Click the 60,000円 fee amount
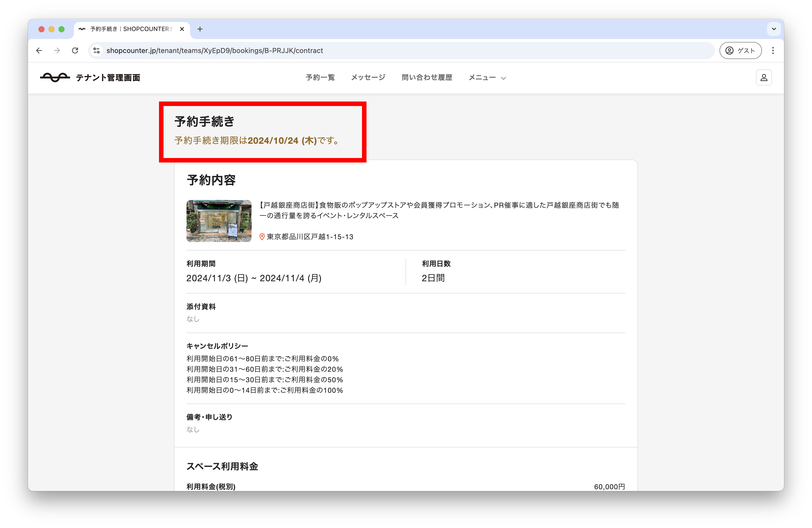This screenshot has height=528, width=812. pyautogui.click(x=609, y=487)
